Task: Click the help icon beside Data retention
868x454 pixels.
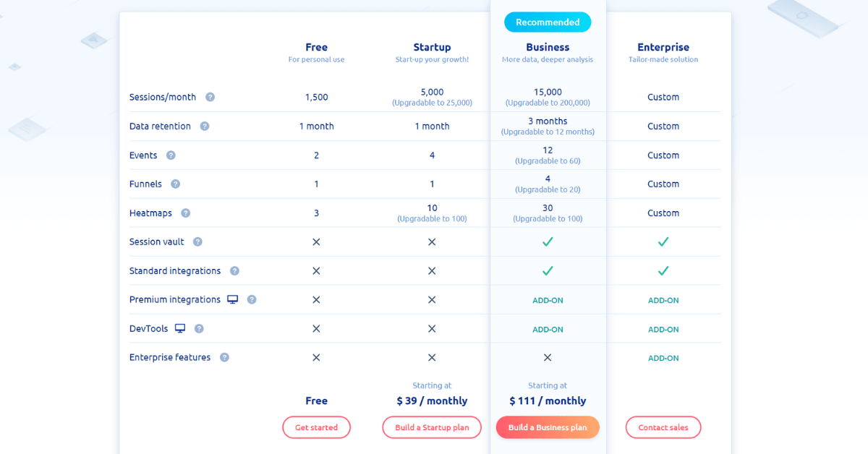Action: [205, 126]
